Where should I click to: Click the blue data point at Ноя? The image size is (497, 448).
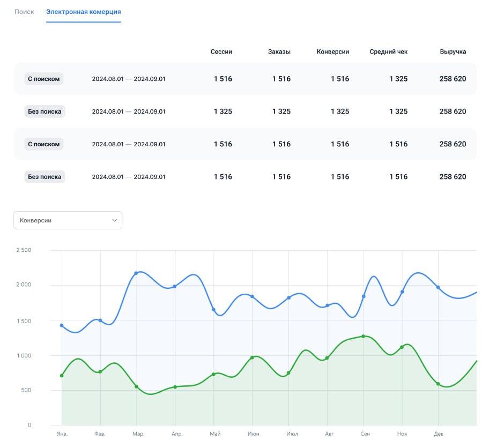402,292
